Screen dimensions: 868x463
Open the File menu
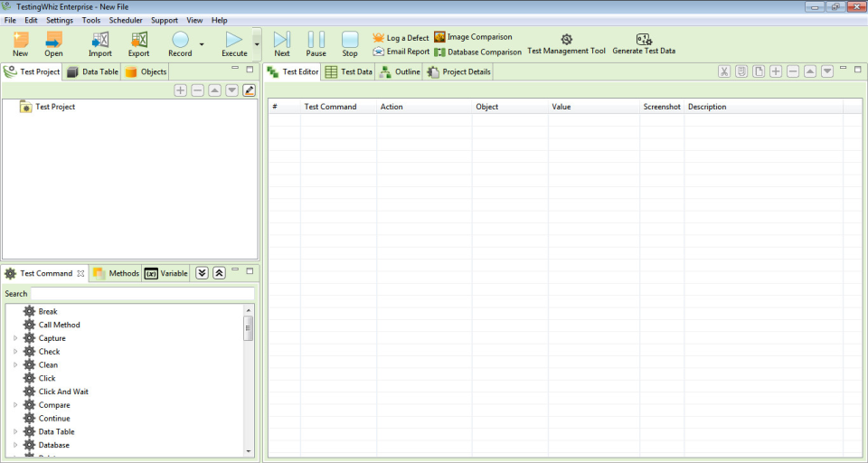pyautogui.click(x=10, y=20)
